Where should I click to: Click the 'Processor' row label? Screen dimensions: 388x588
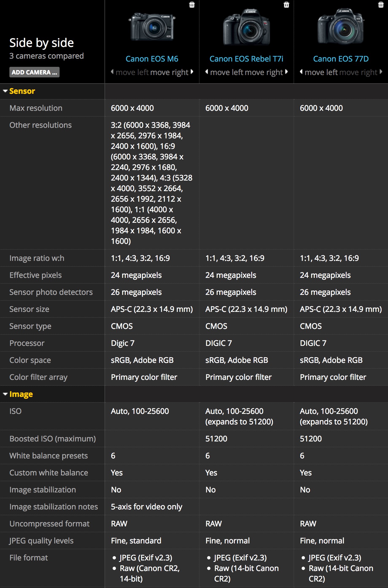click(27, 343)
